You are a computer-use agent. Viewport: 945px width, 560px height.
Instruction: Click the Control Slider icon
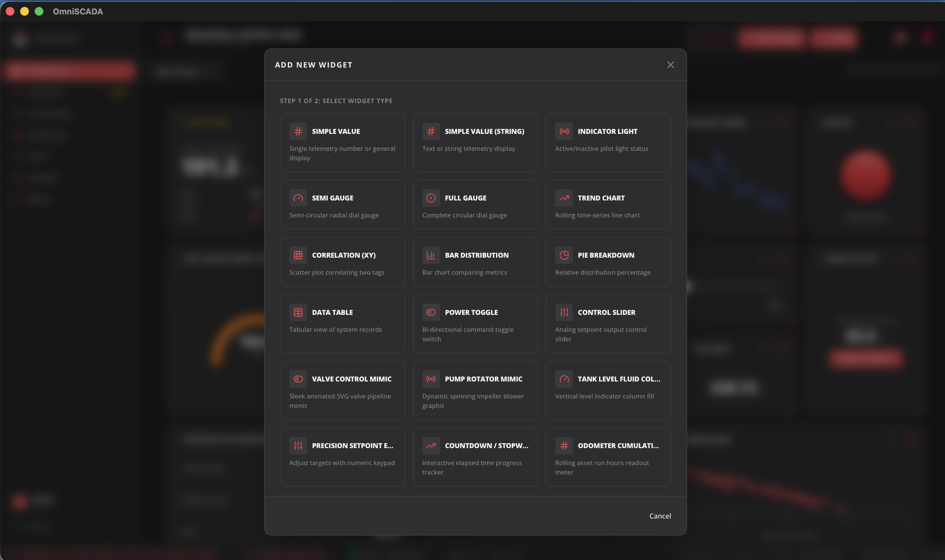[x=564, y=312]
